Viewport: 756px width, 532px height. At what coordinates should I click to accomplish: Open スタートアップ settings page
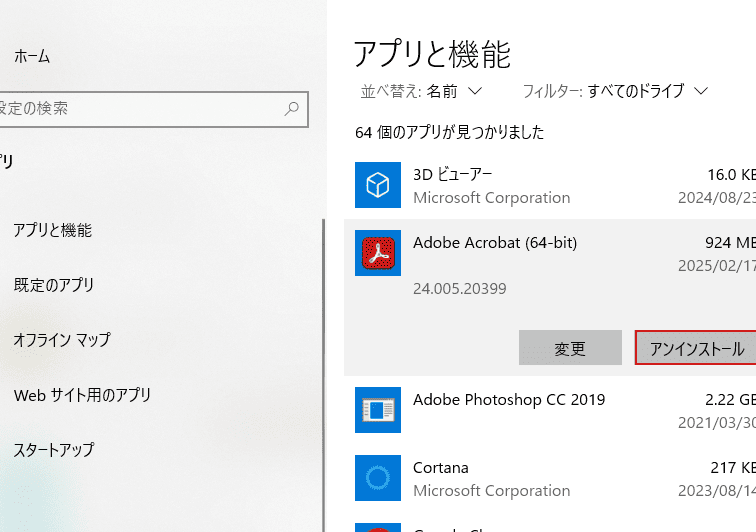[x=54, y=450]
